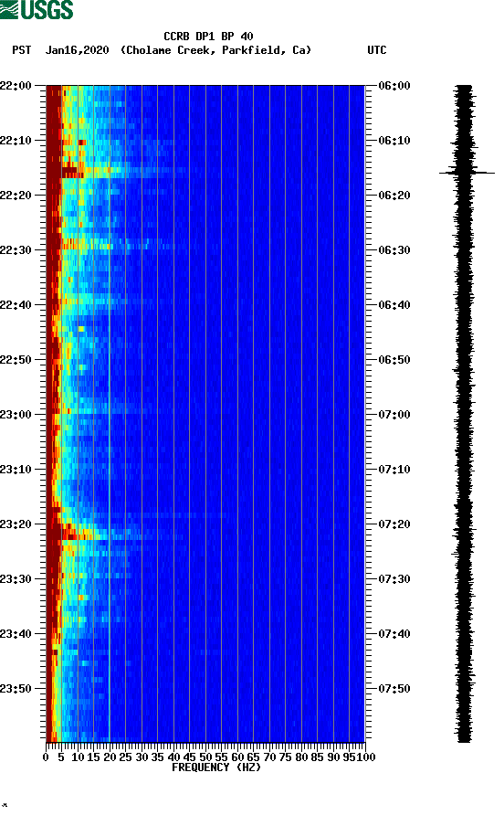Click the '23:30' PST time label
This screenshot has width=504, height=815.
[x=16, y=579]
